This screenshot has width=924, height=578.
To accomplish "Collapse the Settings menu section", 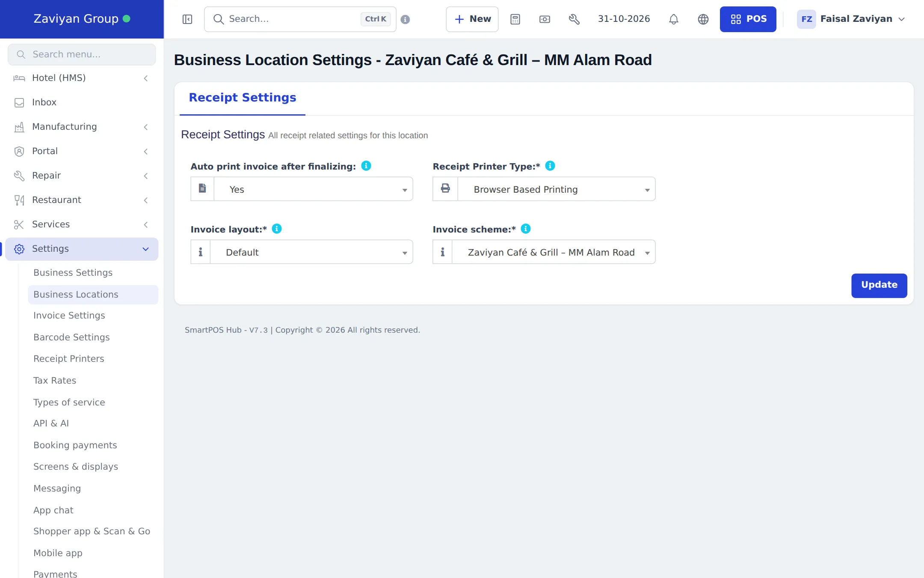I will tap(81, 249).
